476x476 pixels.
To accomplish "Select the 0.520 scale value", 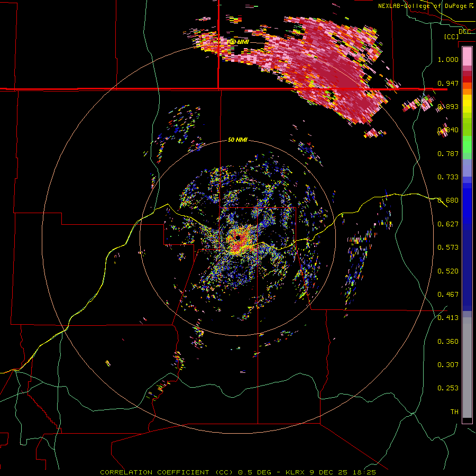I will click(448, 271).
